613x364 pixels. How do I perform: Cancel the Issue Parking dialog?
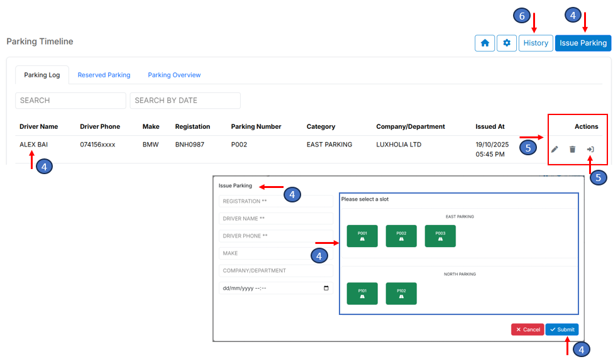(x=527, y=329)
